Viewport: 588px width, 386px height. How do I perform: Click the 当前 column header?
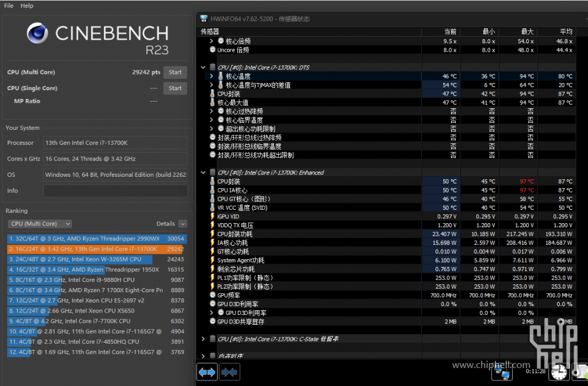[450, 31]
